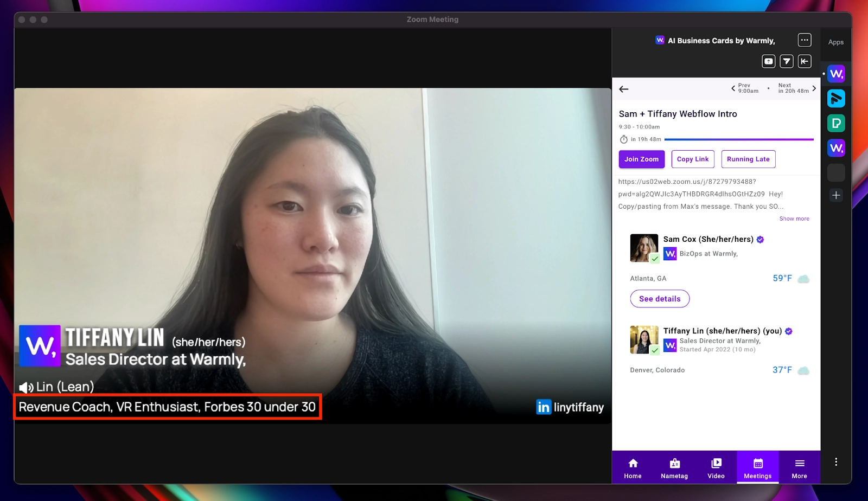
Task: Click the Running Late button
Action: tap(748, 159)
